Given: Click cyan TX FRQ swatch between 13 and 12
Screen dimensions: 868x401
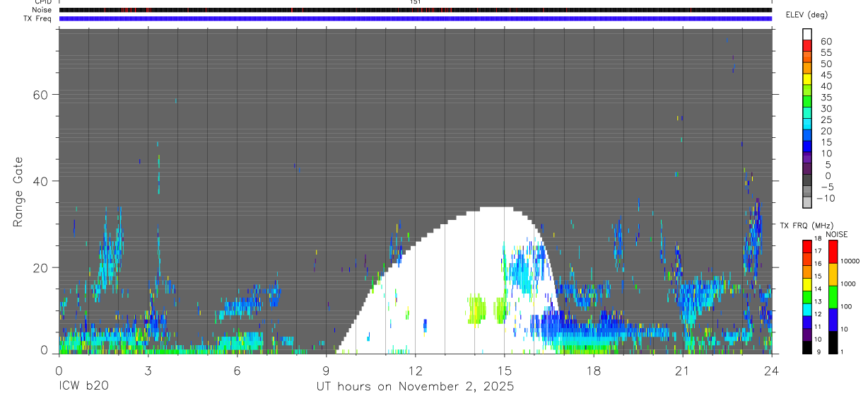Looking at the screenshot, I should click(807, 309).
